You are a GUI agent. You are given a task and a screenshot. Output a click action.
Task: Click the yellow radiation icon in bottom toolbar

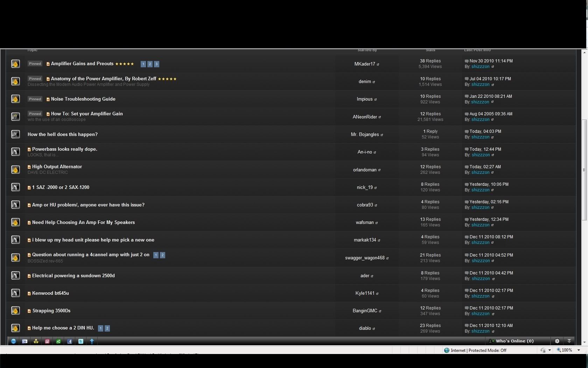36,341
